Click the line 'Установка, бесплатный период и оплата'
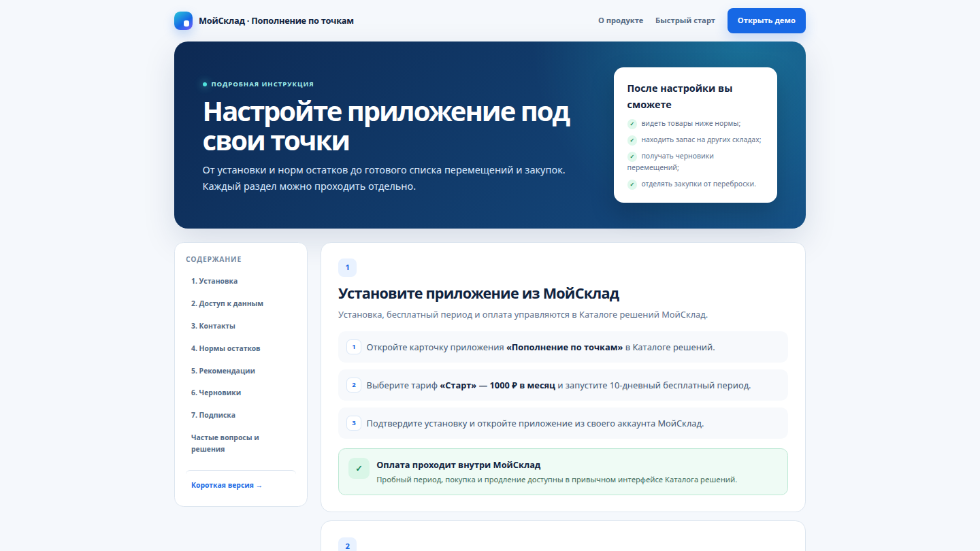Image resolution: width=980 pixels, height=551 pixels. pos(523,315)
